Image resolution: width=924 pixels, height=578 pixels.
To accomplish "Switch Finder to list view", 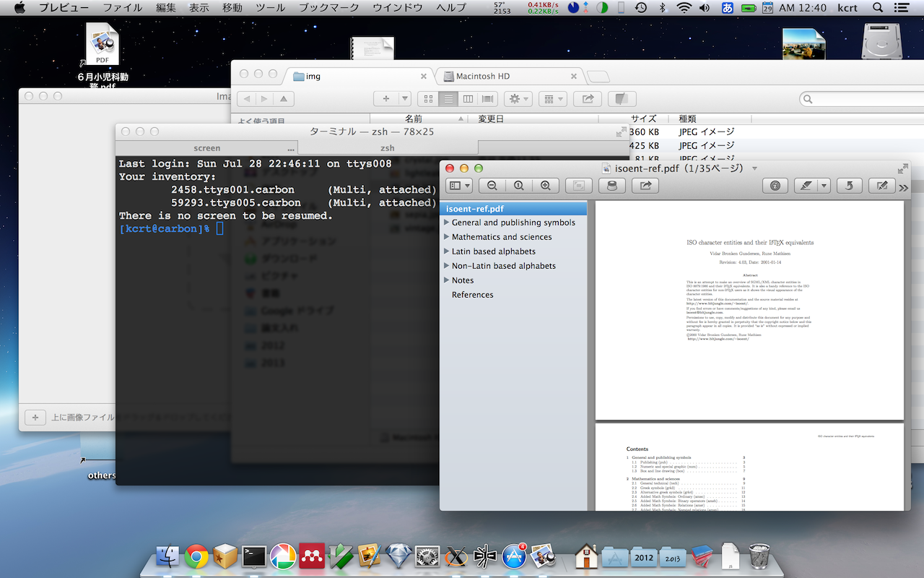I will point(448,99).
